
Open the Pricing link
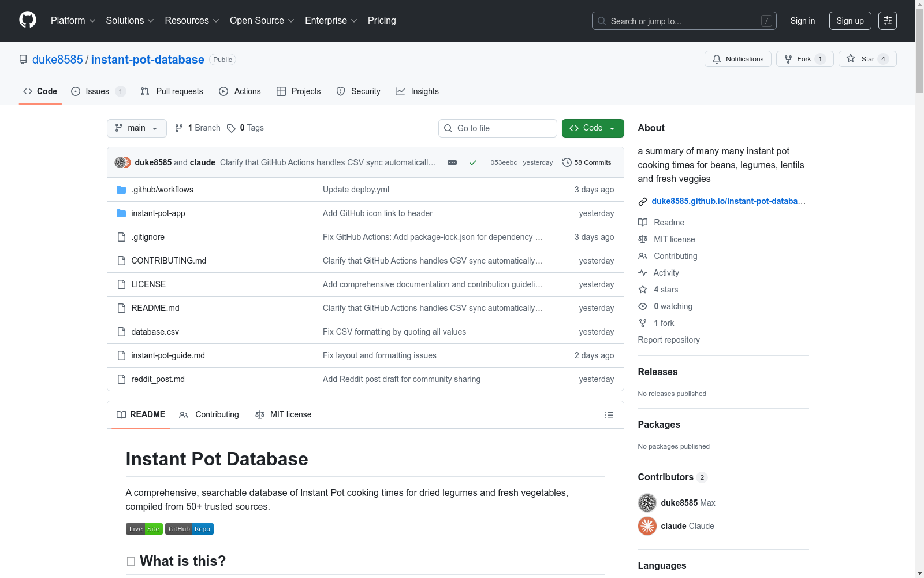click(x=382, y=21)
